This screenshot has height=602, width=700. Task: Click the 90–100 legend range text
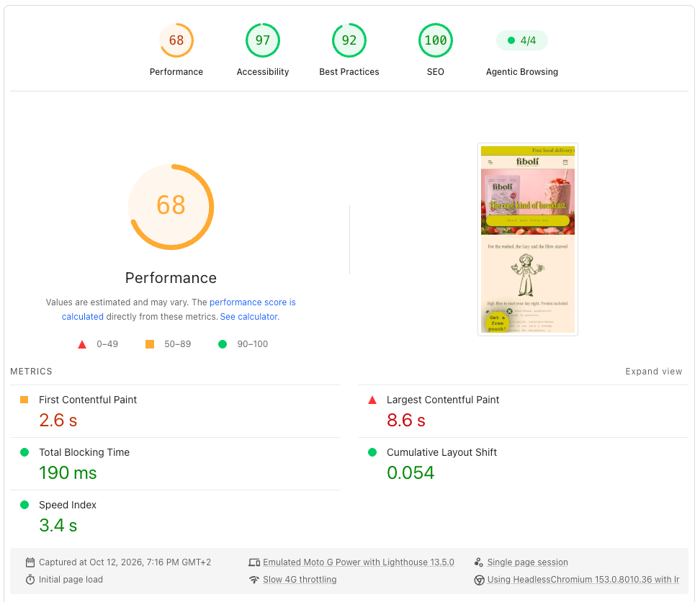coord(253,344)
